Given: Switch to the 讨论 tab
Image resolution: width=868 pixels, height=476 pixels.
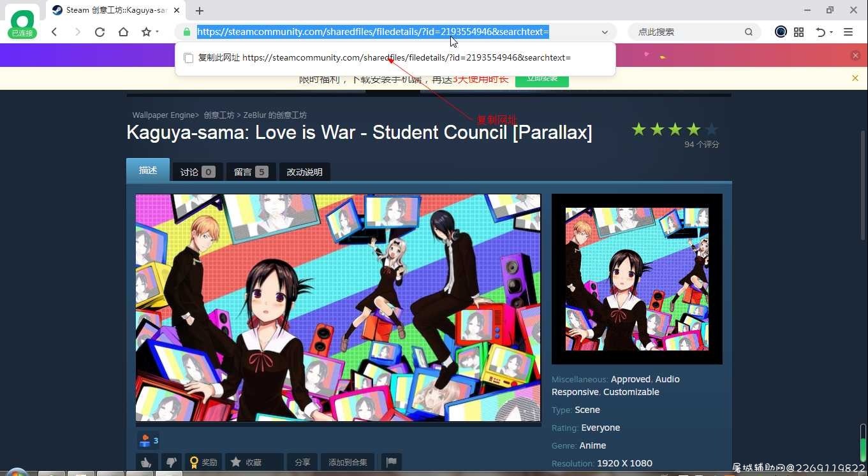Looking at the screenshot, I should coord(198,171).
